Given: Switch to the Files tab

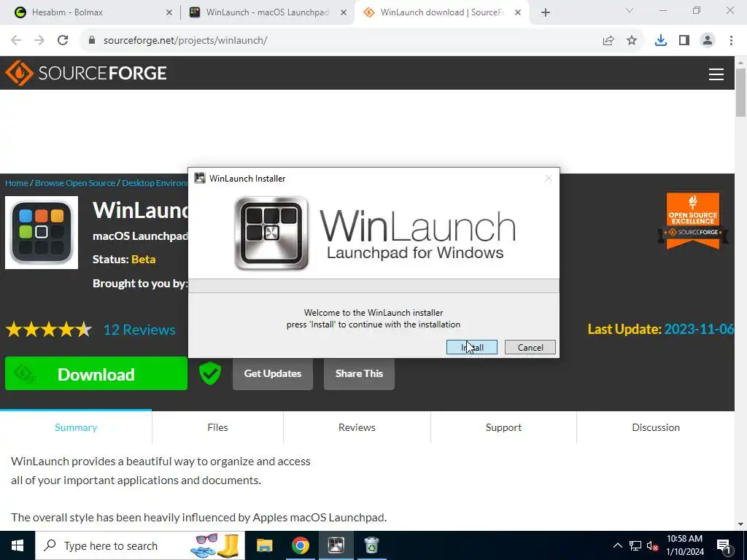Looking at the screenshot, I should 217,427.
